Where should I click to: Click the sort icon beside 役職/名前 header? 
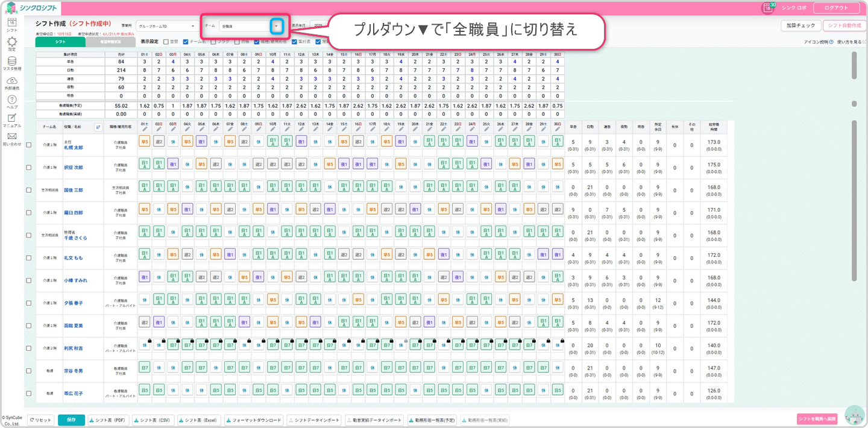(98, 127)
